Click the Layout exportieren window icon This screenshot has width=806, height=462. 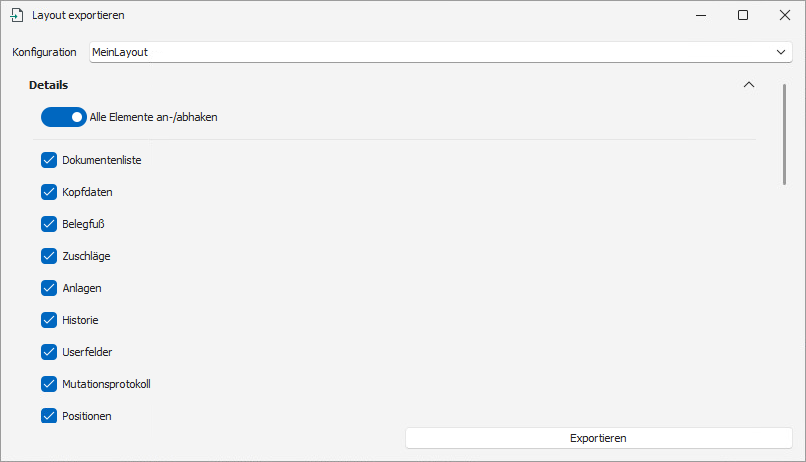click(16, 16)
